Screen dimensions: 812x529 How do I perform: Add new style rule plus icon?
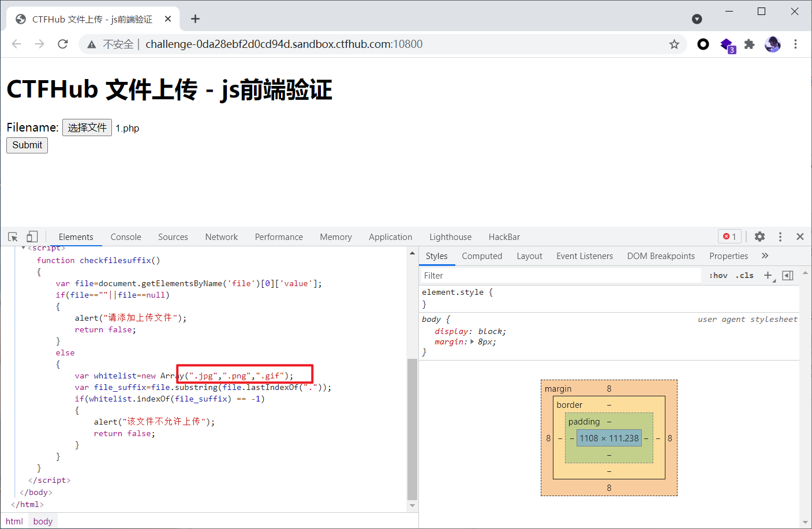(x=768, y=276)
